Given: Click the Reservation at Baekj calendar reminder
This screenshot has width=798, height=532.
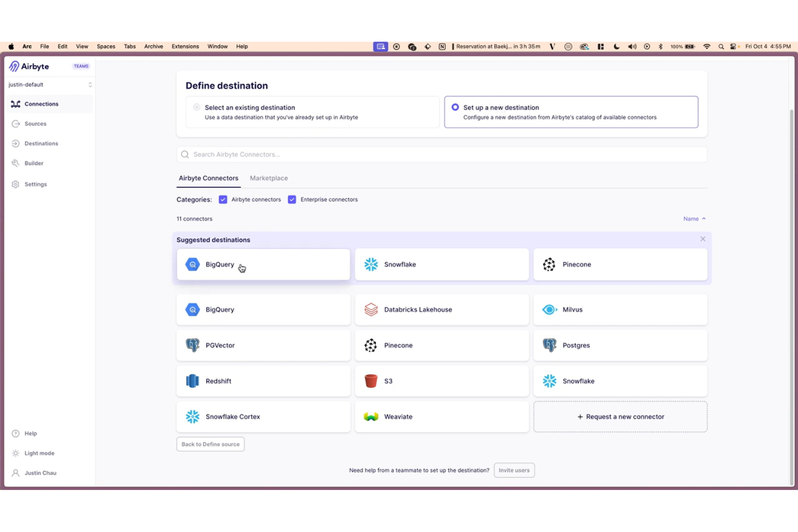Looking at the screenshot, I should coord(496,46).
